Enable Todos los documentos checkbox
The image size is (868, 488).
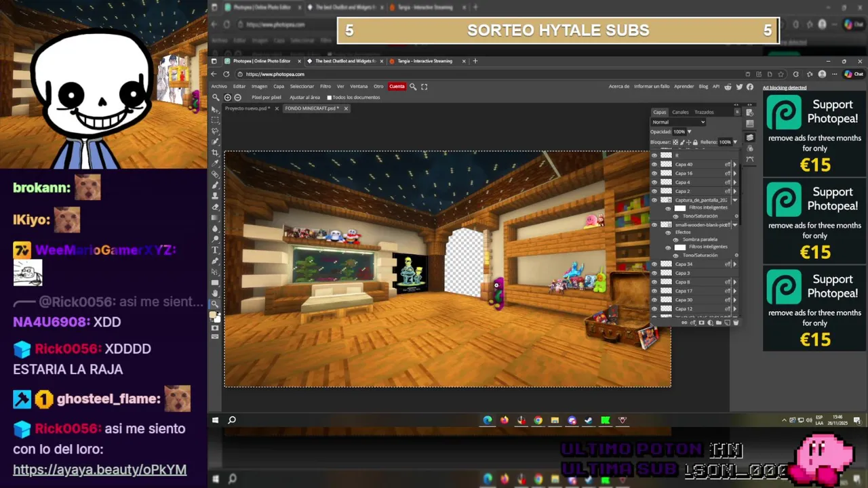[x=330, y=97]
